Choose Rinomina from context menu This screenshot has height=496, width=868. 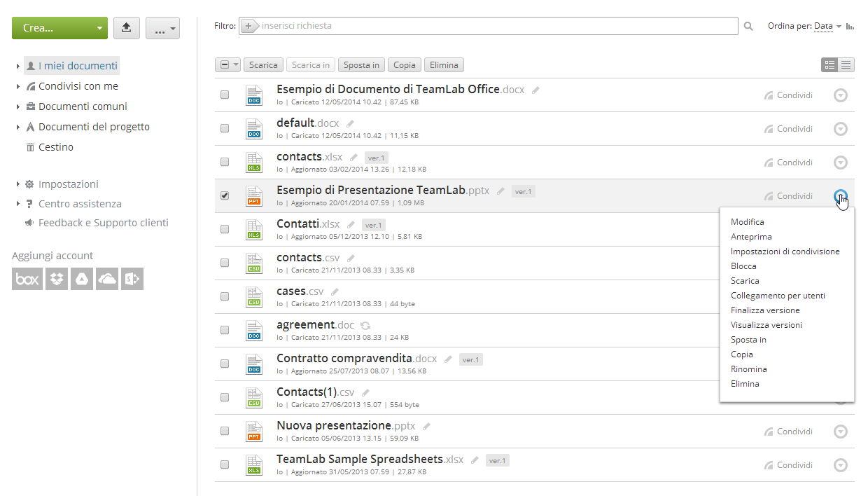749,368
